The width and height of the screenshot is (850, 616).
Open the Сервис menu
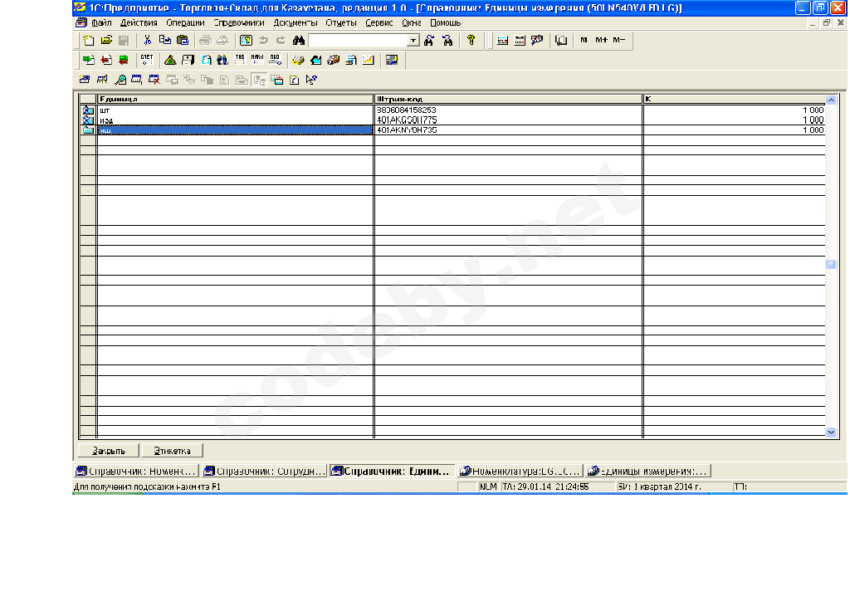click(x=379, y=23)
